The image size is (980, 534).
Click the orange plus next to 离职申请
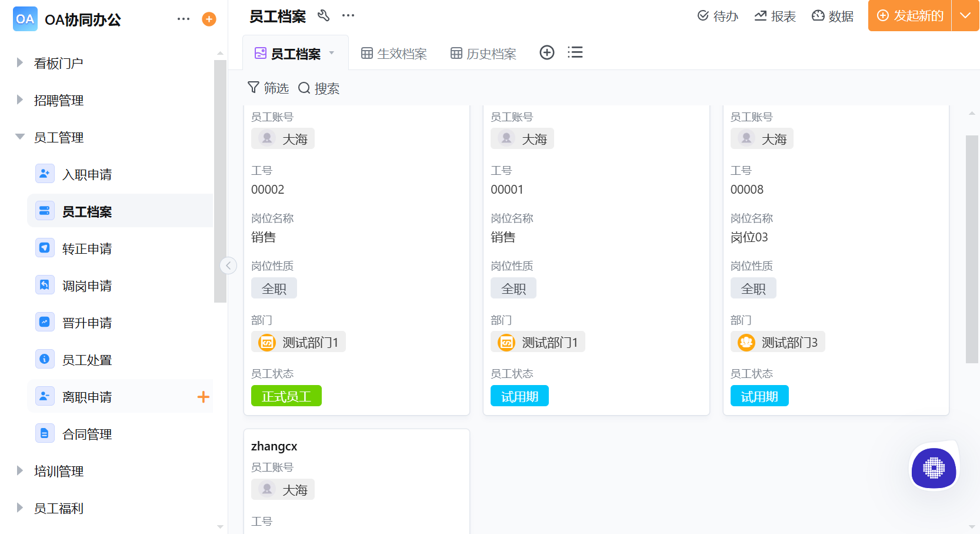coord(203,396)
